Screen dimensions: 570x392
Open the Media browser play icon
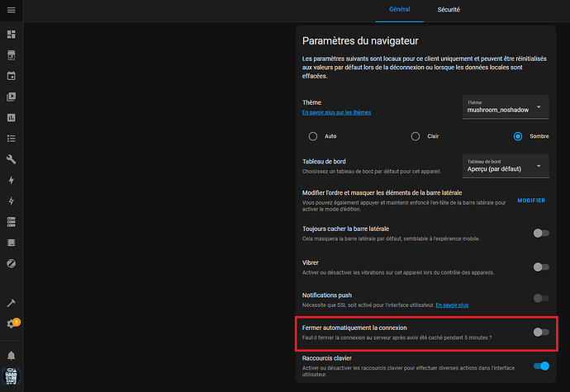(x=12, y=97)
